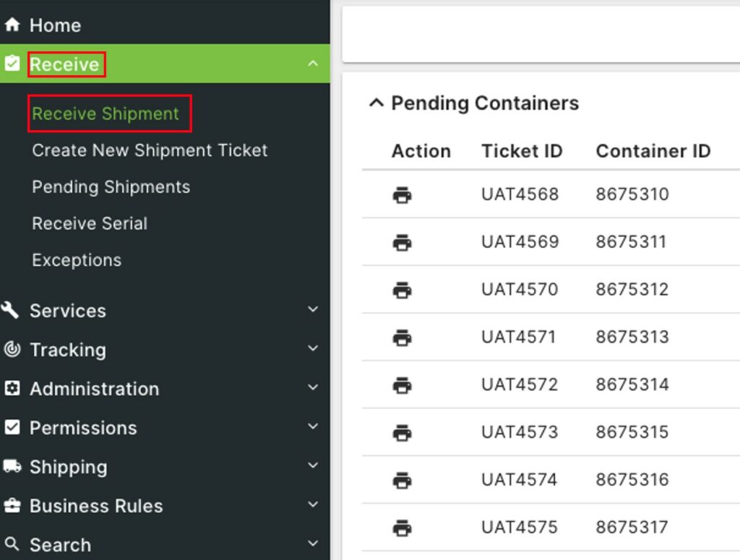Sort by the Ticket ID column header

point(522,151)
